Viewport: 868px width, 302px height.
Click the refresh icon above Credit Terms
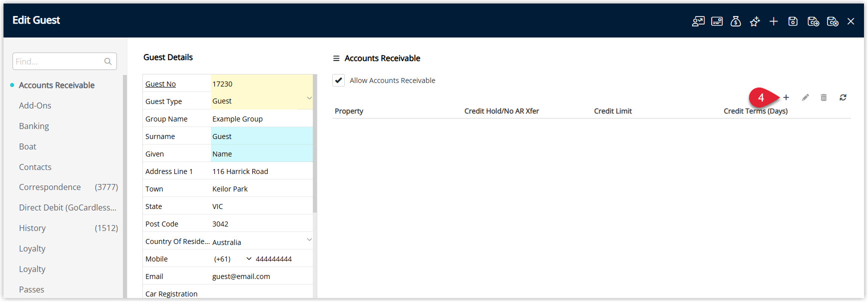point(843,97)
